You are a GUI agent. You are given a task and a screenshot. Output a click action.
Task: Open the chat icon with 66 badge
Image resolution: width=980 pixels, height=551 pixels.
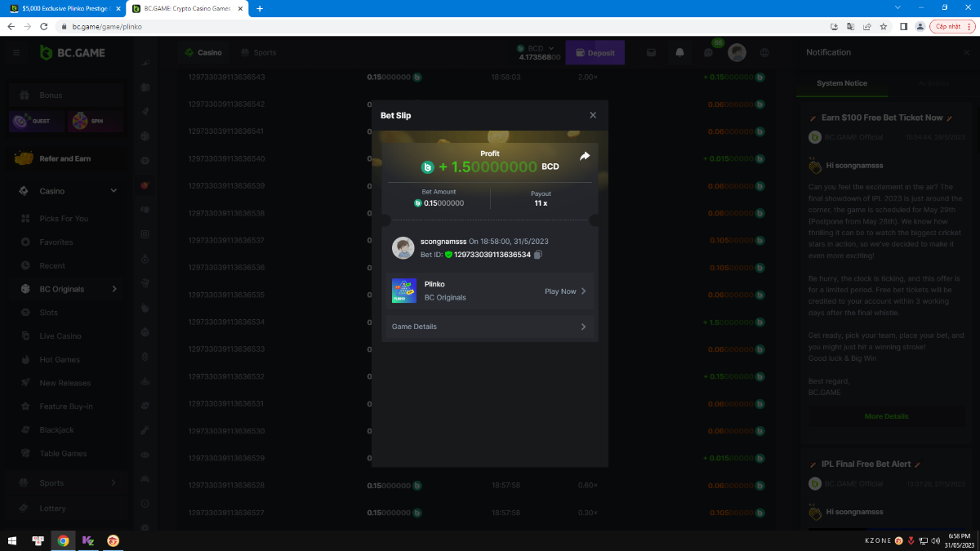point(709,52)
